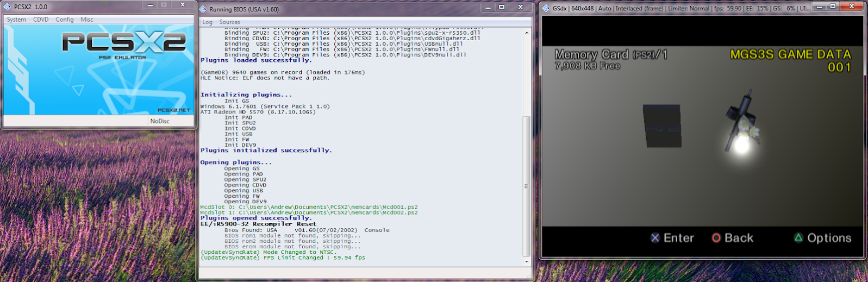Click 'Plugins initialized successfully.' log line
Screen dimensions: 868x282
(266, 150)
